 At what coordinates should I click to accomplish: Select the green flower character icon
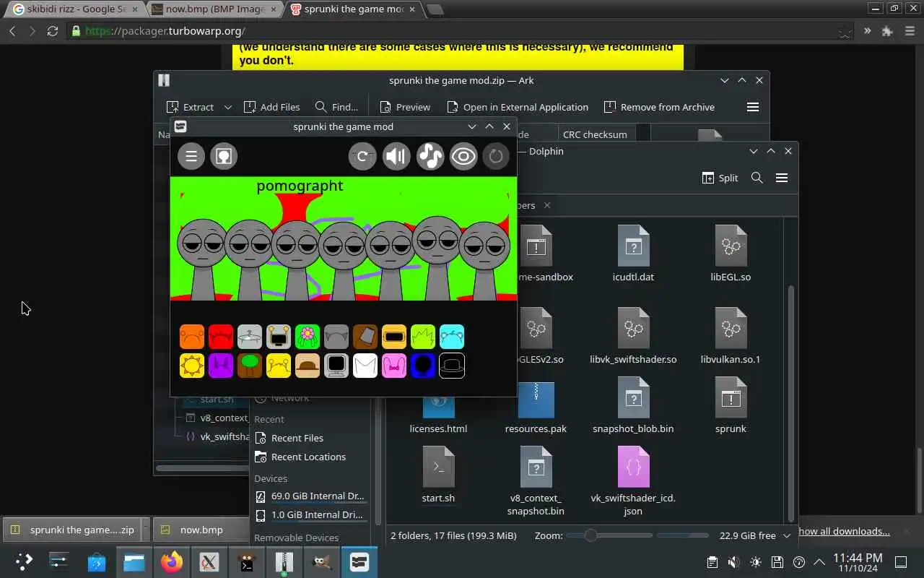308,337
